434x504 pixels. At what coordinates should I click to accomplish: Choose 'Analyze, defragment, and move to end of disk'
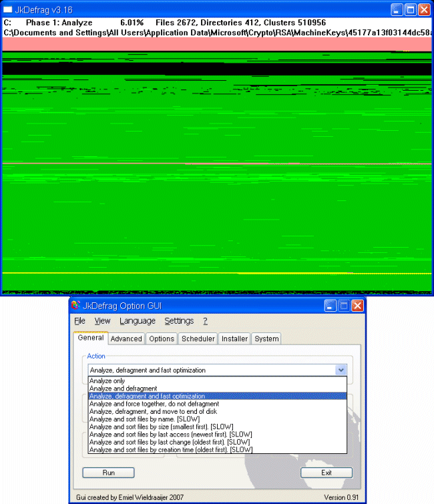218,411
